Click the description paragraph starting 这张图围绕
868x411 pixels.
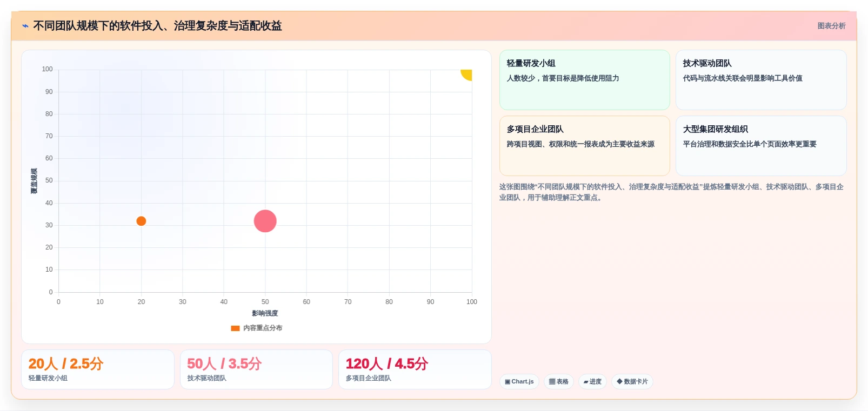(671, 192)
